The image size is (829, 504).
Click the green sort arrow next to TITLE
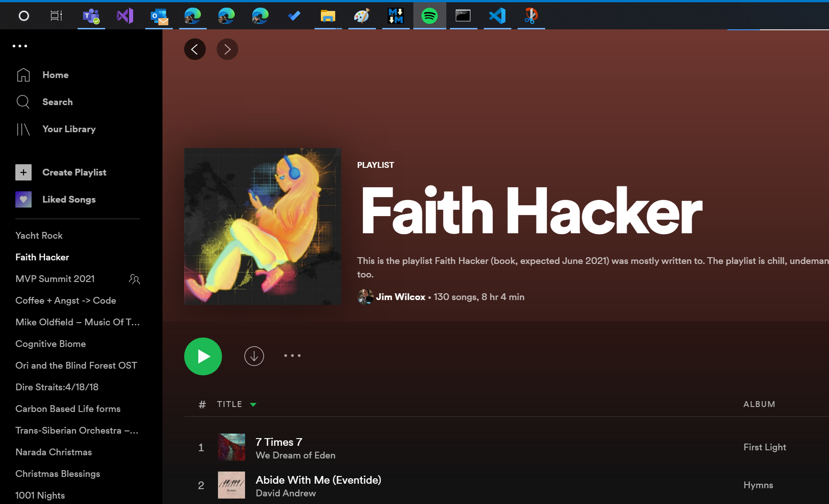[x=253, y=405]
